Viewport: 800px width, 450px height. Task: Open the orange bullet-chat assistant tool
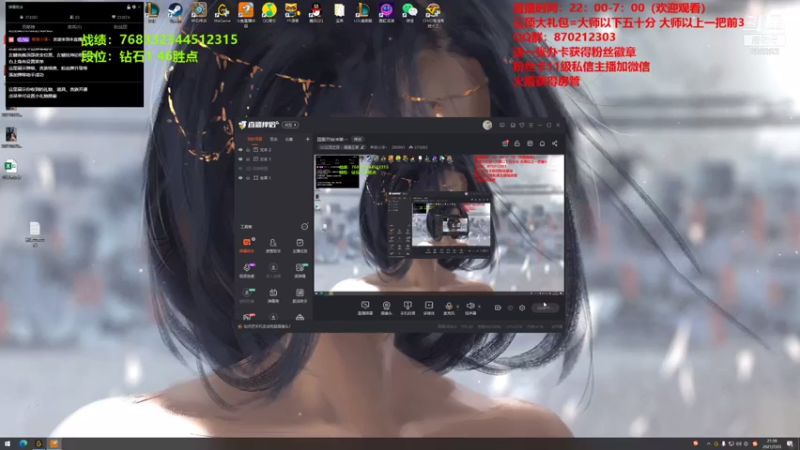247,244
